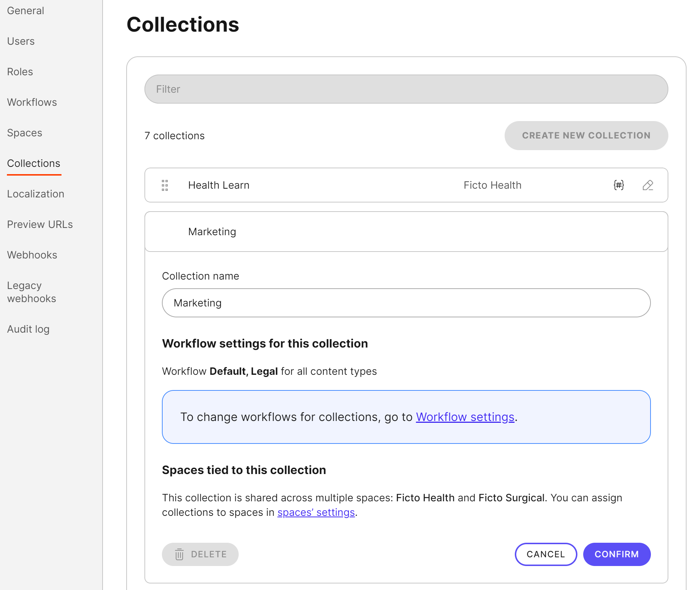Select Preview URLs in the sidebar
The image size is (700, 590).
[x=40, y=224]
